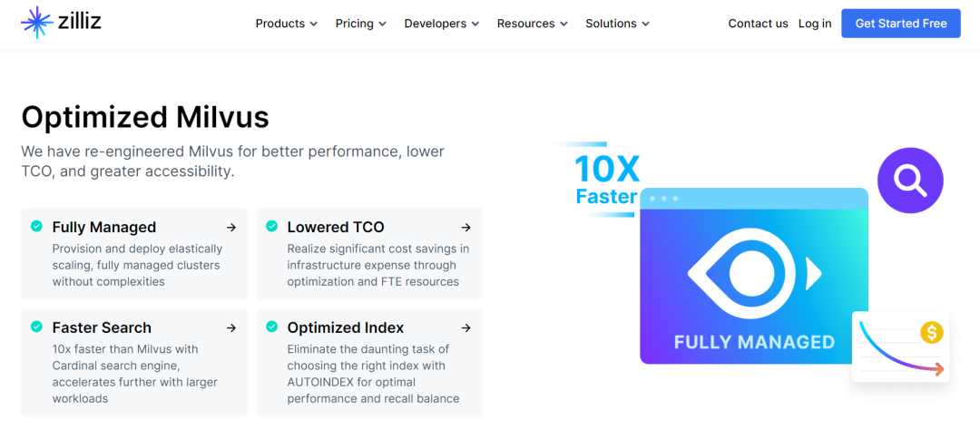Click the 're-engineered Milvus' subtitle paragraph

click(232, 161)
